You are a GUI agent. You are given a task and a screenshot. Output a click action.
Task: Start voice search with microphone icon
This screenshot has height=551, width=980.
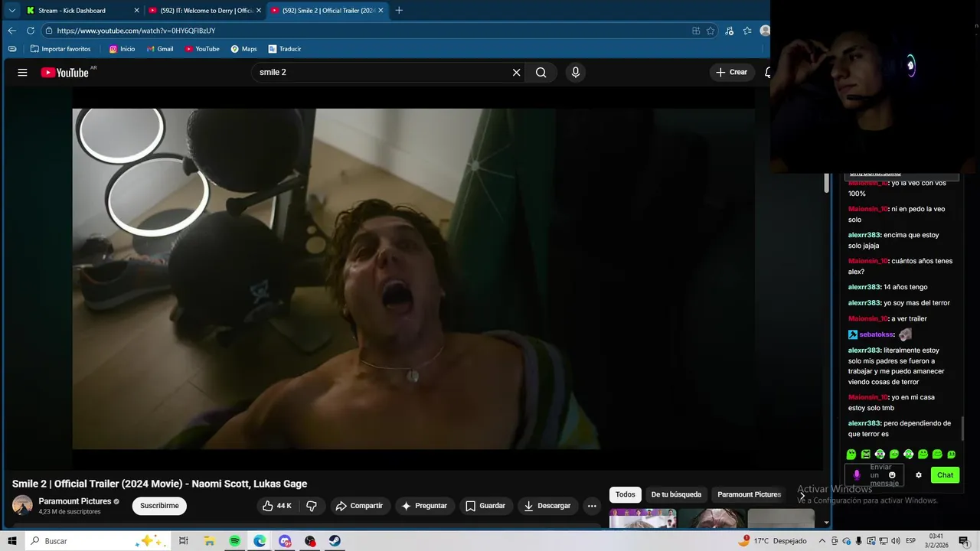[576, 72]
